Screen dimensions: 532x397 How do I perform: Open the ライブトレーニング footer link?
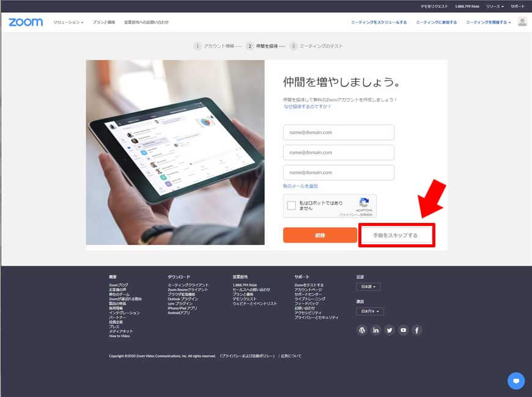coord(310,299)
